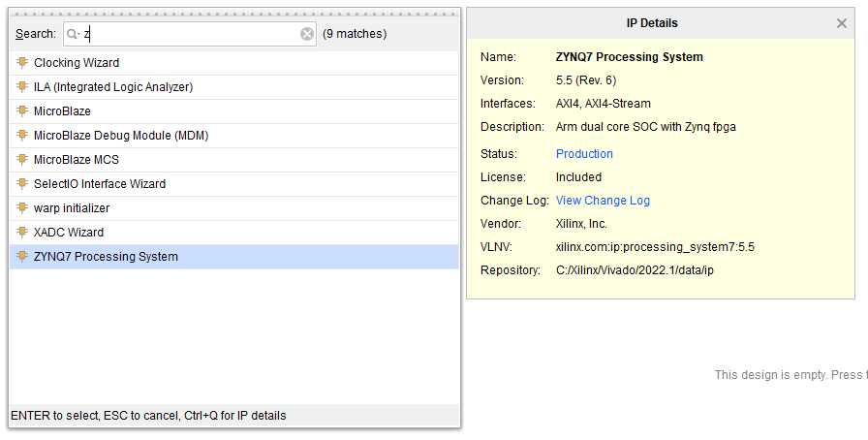Click the Xilinx, Inc. vendor value
Image resolution: width=868 pixels, height=440 pixels.
pos(581,224)
